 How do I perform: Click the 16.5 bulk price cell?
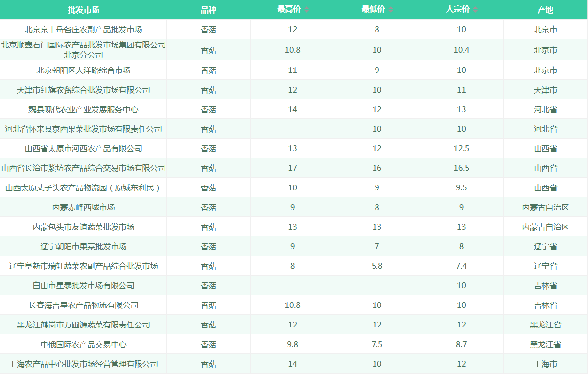pyautogui.click(x=461, y=168)
